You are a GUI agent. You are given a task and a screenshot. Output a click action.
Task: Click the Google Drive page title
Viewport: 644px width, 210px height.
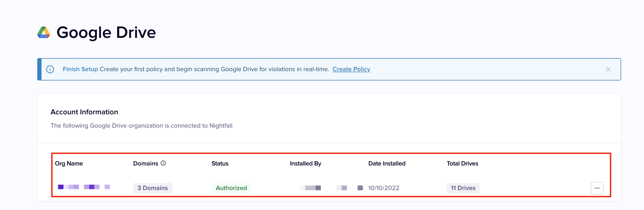click(x=106, y=32)
